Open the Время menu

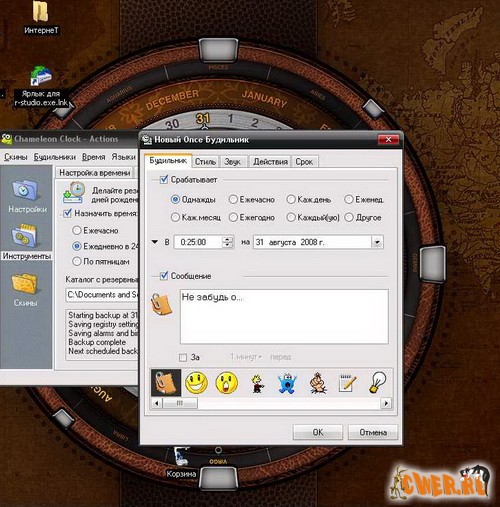point(94,157)
